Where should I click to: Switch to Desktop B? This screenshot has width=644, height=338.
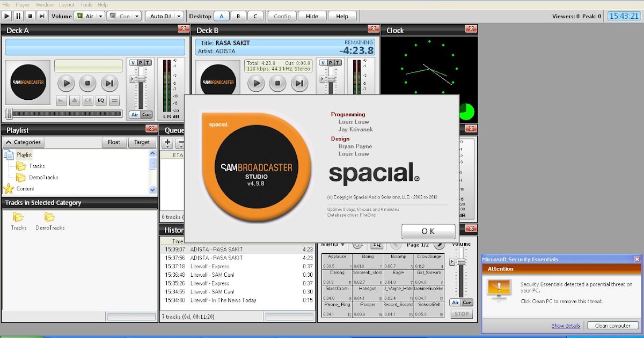coord(239,16)
